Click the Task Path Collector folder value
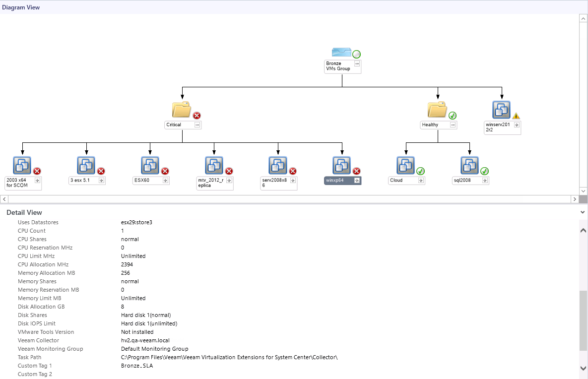 pyautogui.click(x=229, y=357)
